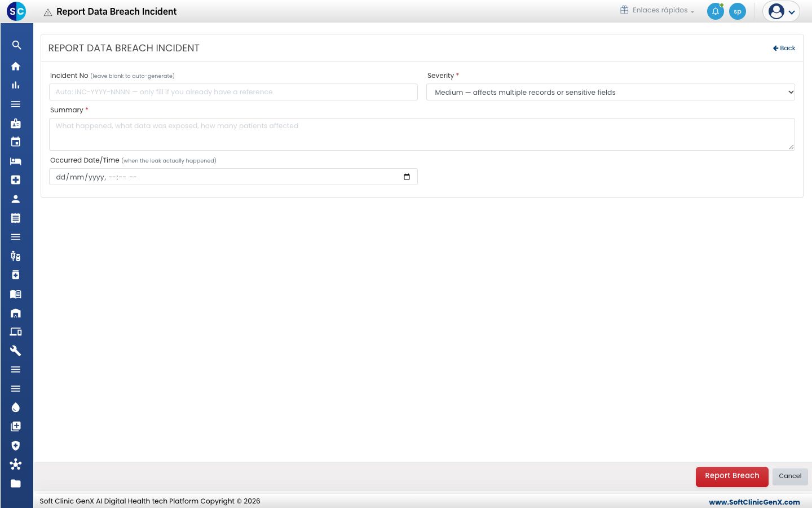
Task: Open the bar chart analytics icon
Action: (16, 85)
